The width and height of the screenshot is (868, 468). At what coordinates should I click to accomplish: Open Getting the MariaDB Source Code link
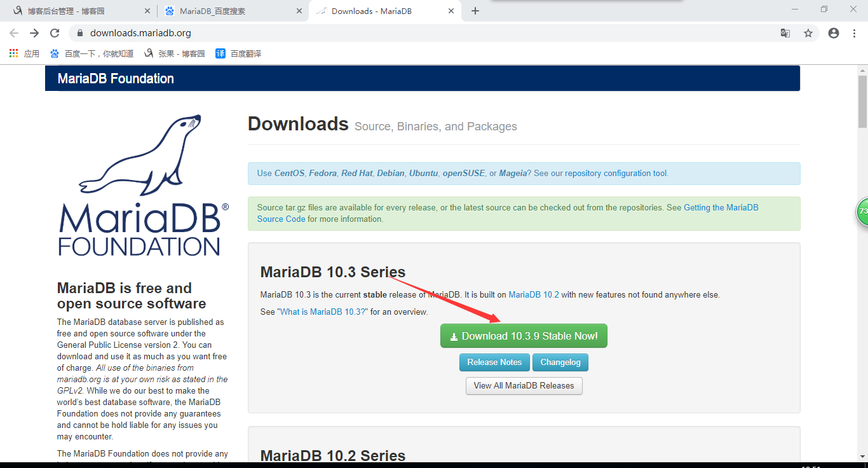pyautogui.click(x=508, y=213)
